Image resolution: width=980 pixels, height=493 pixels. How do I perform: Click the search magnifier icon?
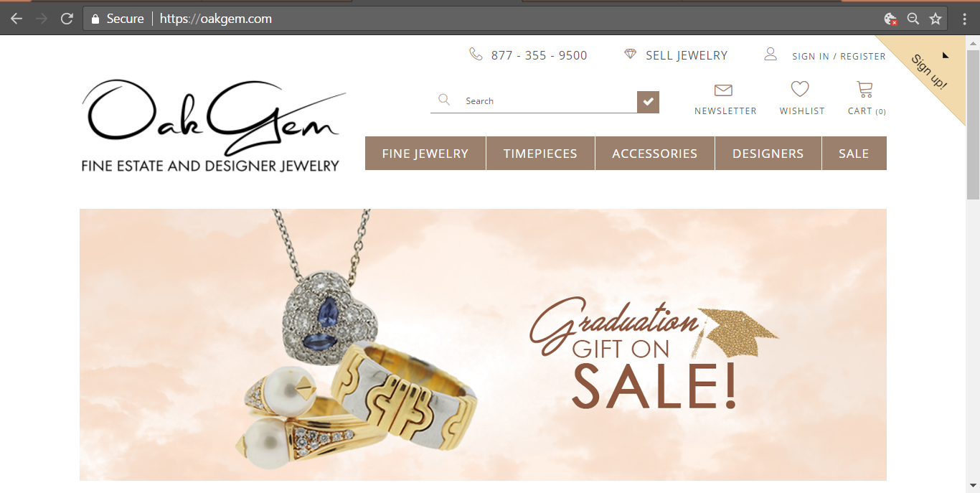tap(444, 100)
